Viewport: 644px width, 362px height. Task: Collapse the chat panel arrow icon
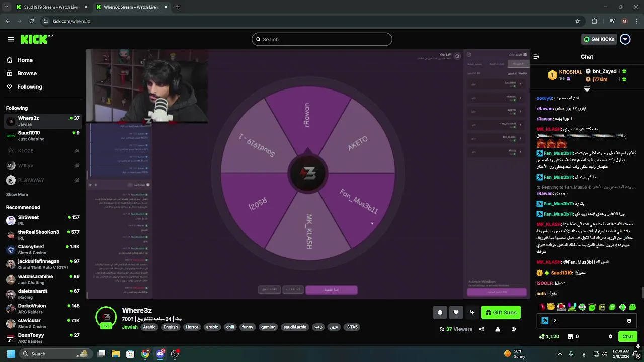536,57
